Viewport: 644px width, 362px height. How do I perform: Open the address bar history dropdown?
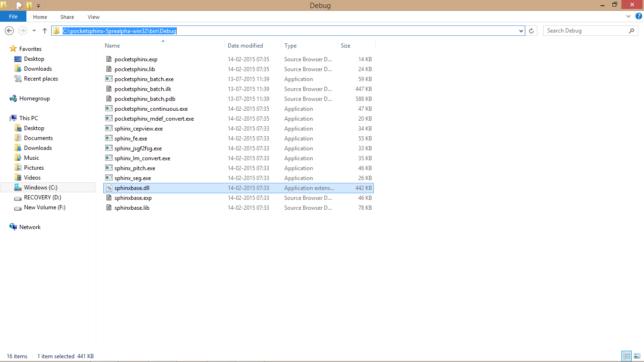[x=521, y=31]
